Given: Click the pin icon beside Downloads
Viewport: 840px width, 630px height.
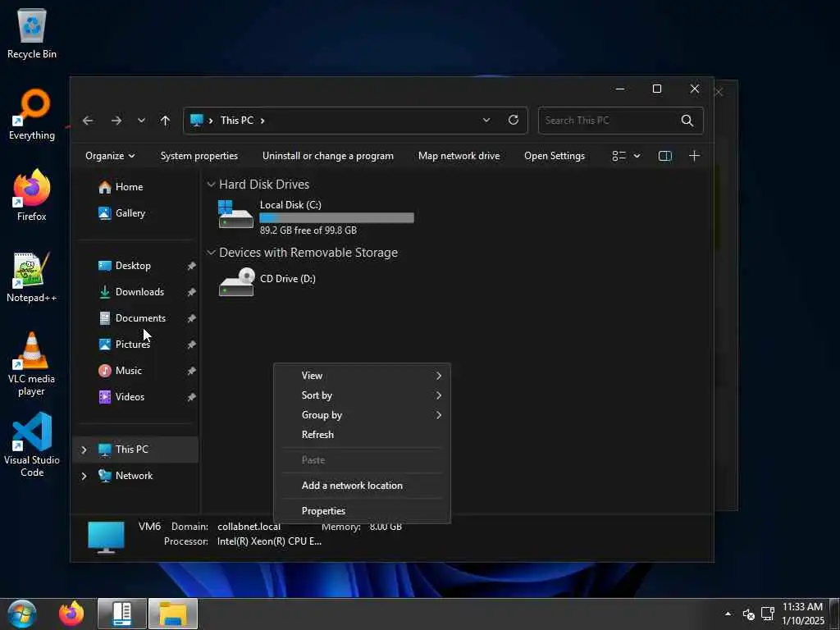Looking at the screenshot, I should pyautogui.click(x=191, y=292).
